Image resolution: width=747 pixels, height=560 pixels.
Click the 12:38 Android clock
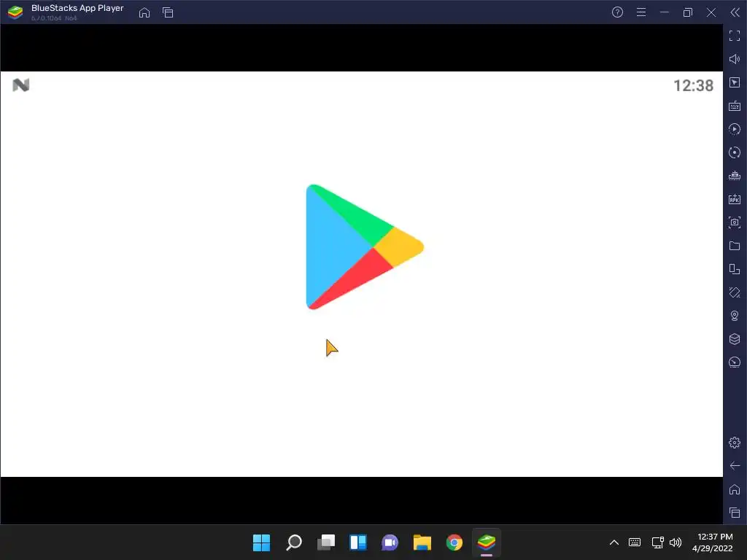[693, 86]
